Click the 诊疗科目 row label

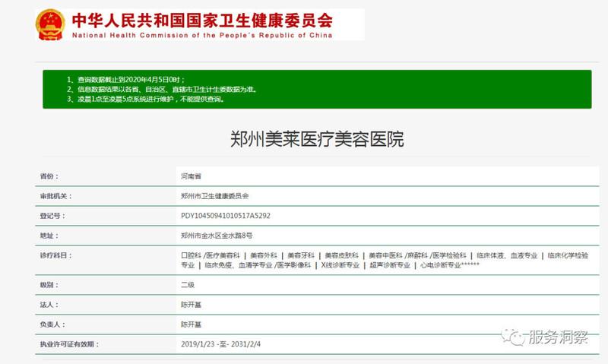(54, 256)
